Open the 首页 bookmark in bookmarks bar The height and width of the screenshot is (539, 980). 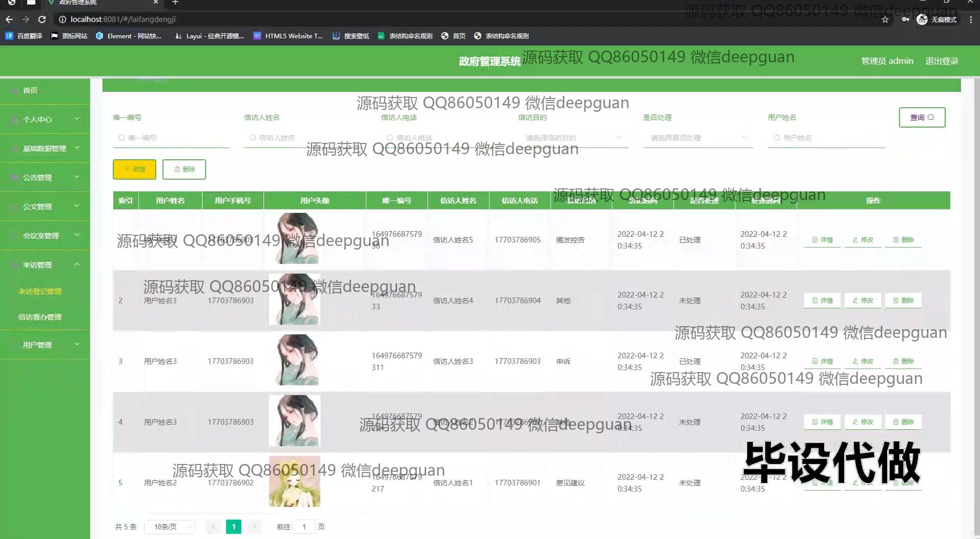tap(453, 36)
